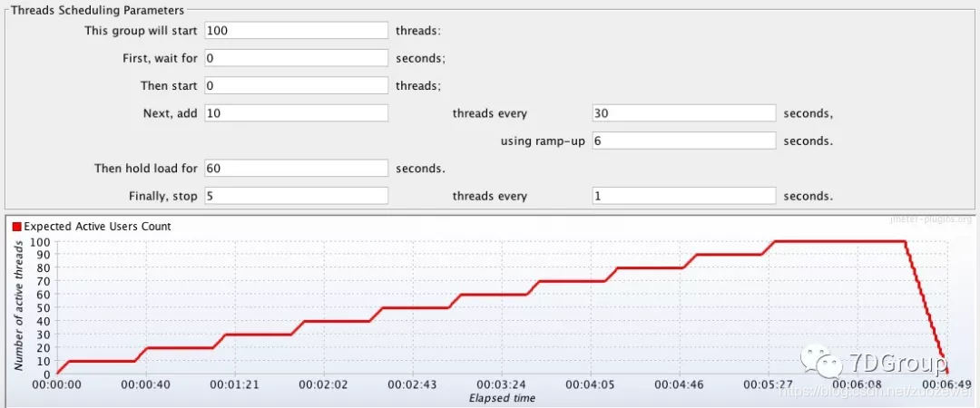The width and height of the screenshot is (980, 408).
Task: Click the 'Finally, stop' label
Action: [163, 196]
